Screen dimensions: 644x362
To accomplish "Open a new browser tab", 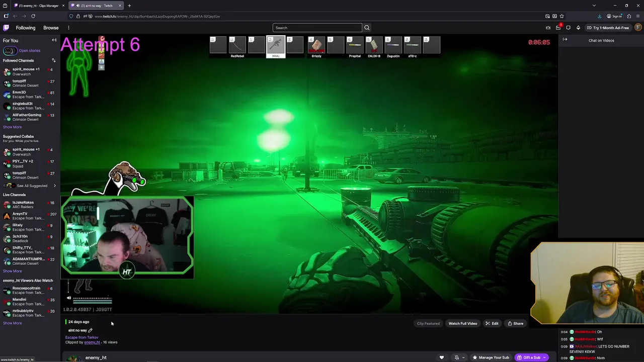I will [129, 6].
